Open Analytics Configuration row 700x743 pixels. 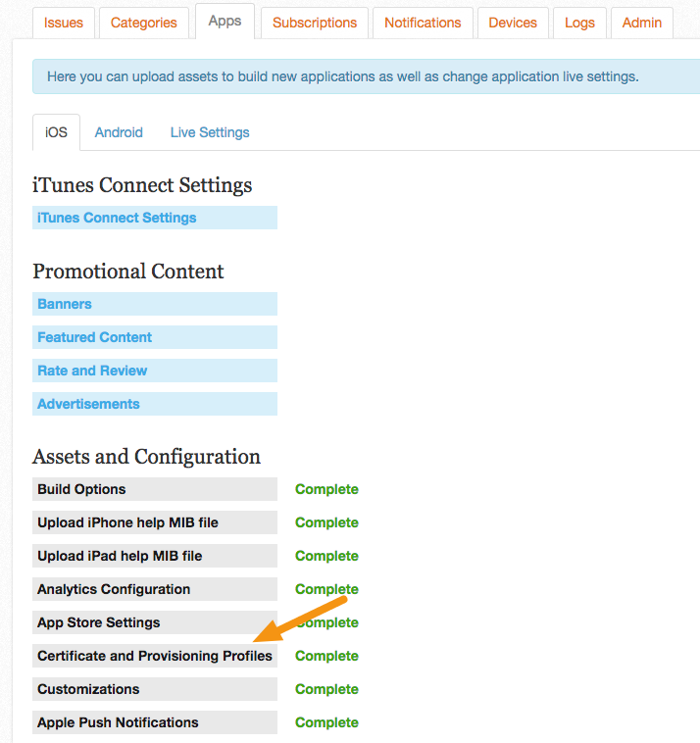click(155, 589)
